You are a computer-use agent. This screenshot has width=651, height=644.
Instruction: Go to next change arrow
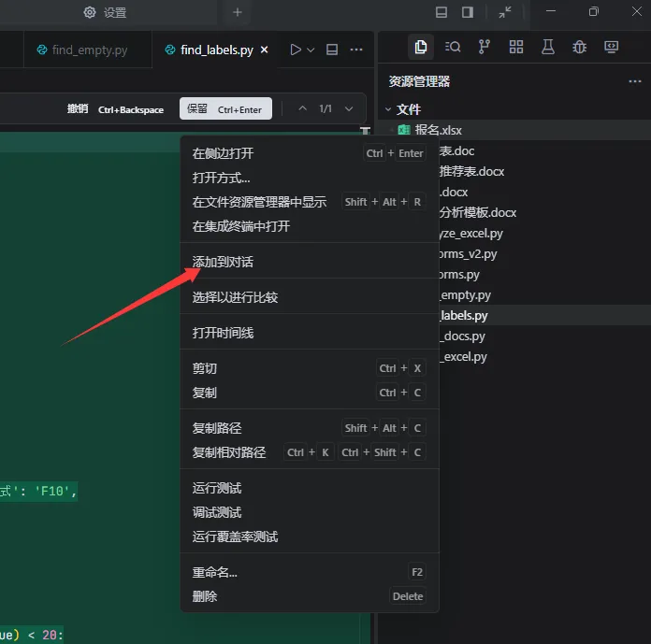pos(349,108)
